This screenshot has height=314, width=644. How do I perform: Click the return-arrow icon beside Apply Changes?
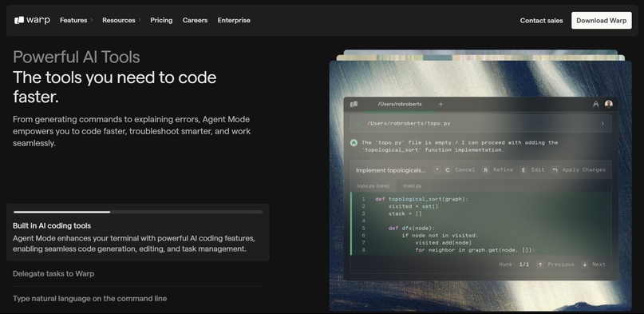(x=555, y=169)
